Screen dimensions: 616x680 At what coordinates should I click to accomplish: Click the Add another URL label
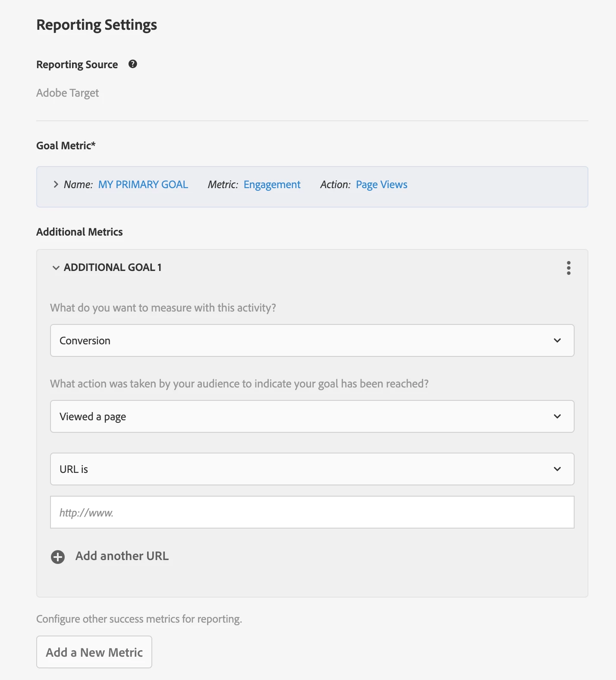point(122,556)
